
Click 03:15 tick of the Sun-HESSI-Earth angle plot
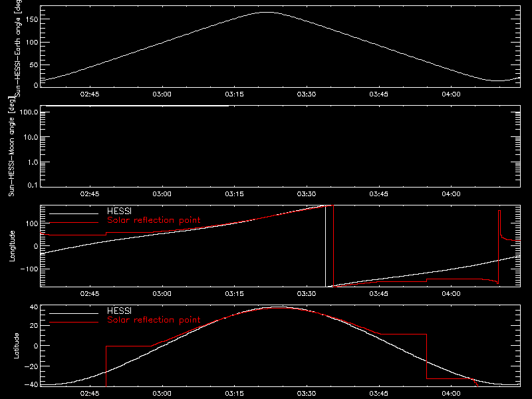click(x=234, y=94)
